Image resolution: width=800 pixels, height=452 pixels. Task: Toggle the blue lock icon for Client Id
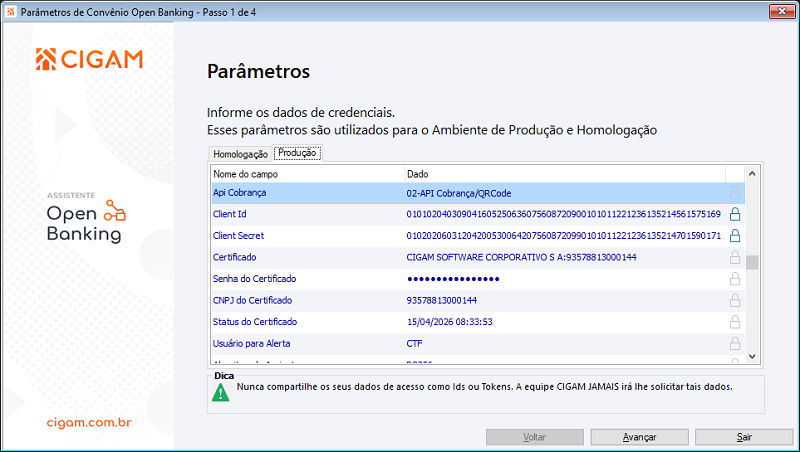(735, 214)
